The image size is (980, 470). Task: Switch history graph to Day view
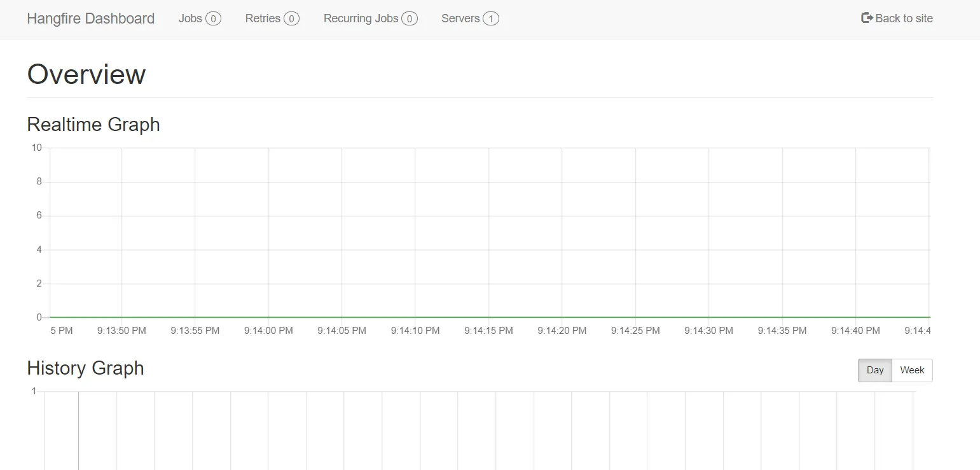click(x=875, y=370)
